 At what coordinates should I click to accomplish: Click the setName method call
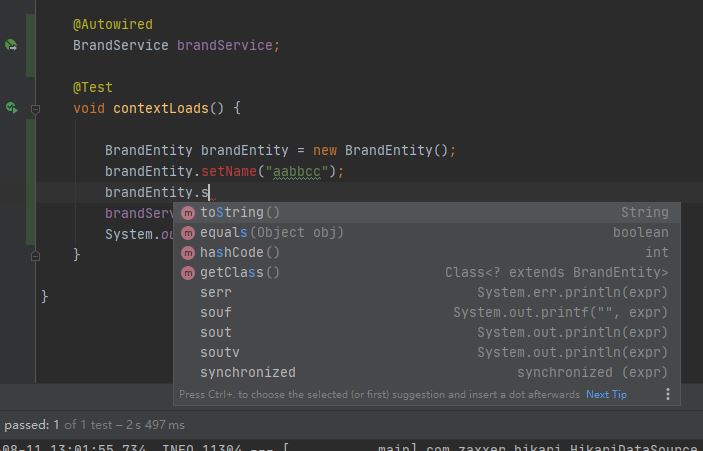(229, 171)
